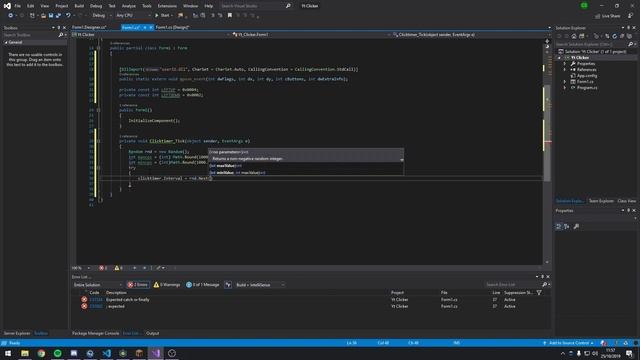Screen dimensions: 640x360
Task: Open the File menu
Action: [x=18, y=6]
